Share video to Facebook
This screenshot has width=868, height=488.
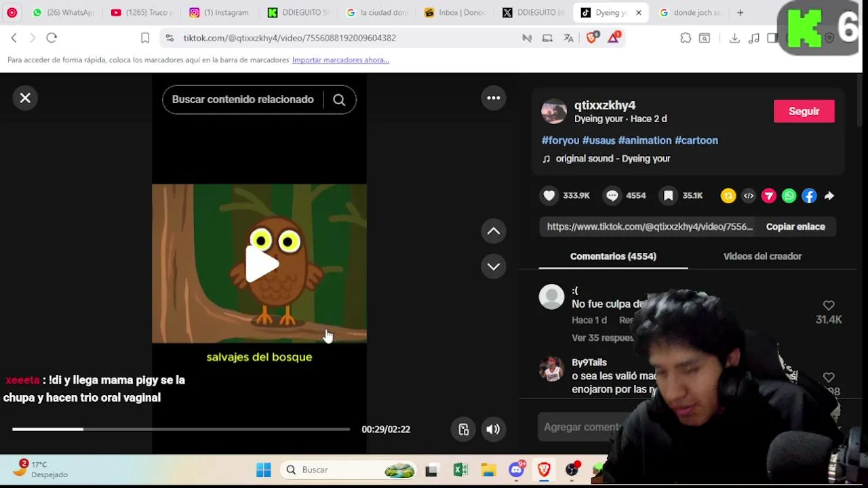[809, 196]
